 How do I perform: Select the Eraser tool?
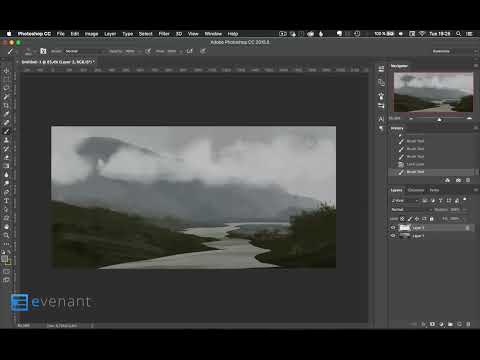tap(6, 157)
